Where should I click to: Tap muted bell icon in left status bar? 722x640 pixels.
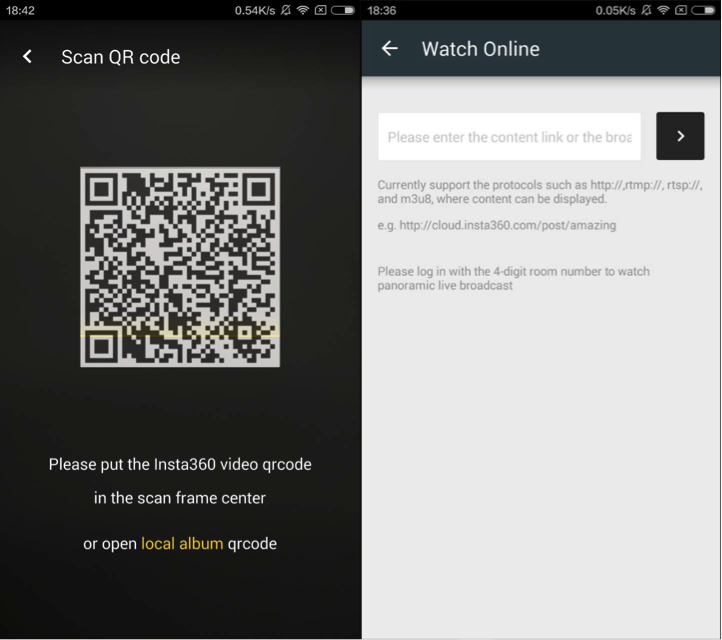coord(285,10)
